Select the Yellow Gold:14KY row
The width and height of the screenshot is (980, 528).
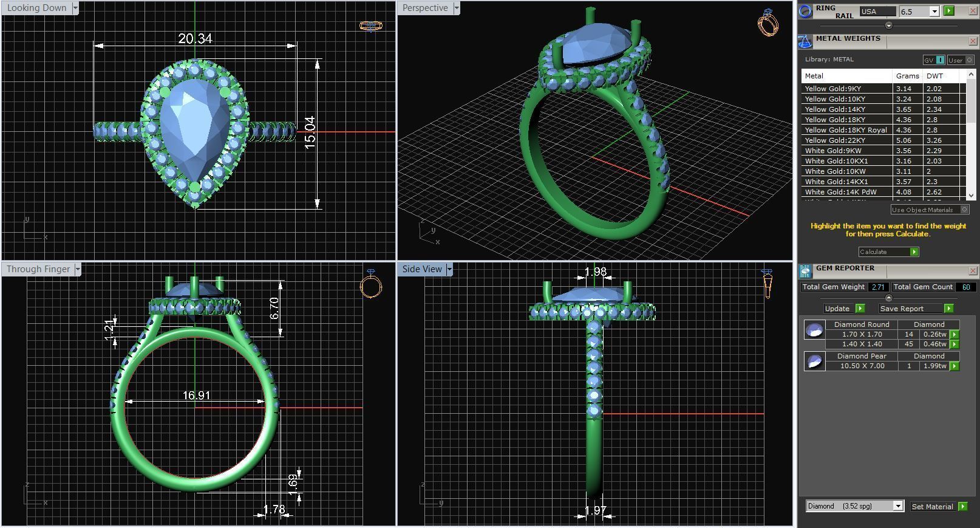pos(883,109)
